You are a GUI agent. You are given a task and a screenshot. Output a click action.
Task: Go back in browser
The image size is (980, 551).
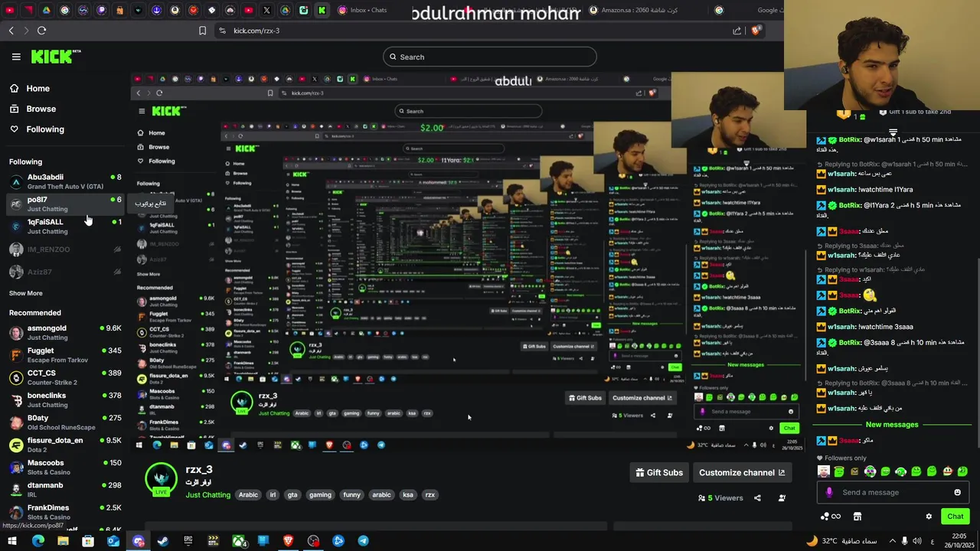[x=11, y=31]
